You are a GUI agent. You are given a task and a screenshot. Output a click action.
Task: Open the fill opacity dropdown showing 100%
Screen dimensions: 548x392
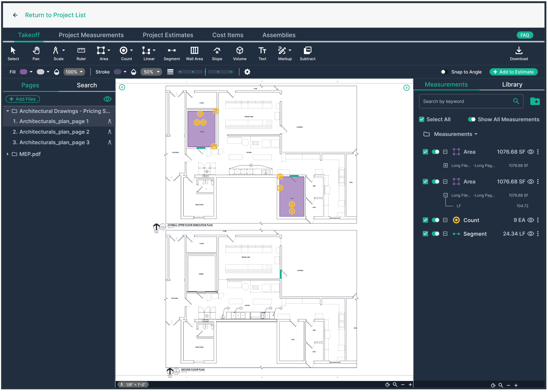point(74,72)
